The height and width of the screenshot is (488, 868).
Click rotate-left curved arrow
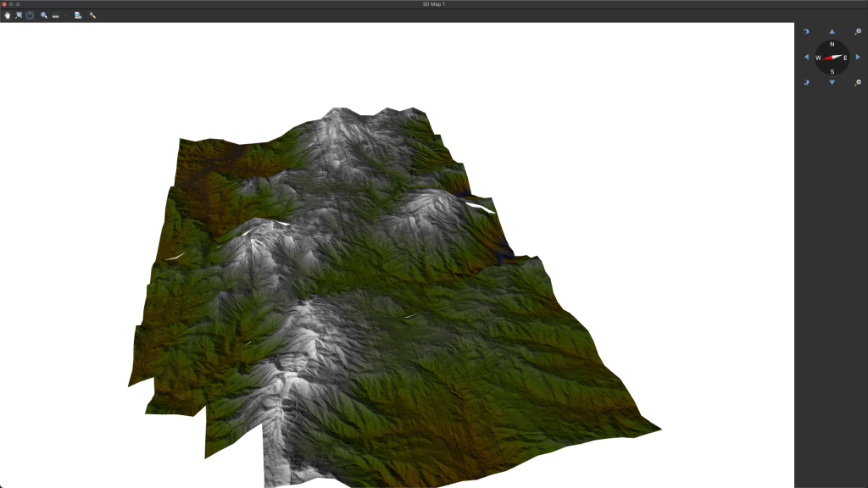pyautogui.click(x=807, y=31)
